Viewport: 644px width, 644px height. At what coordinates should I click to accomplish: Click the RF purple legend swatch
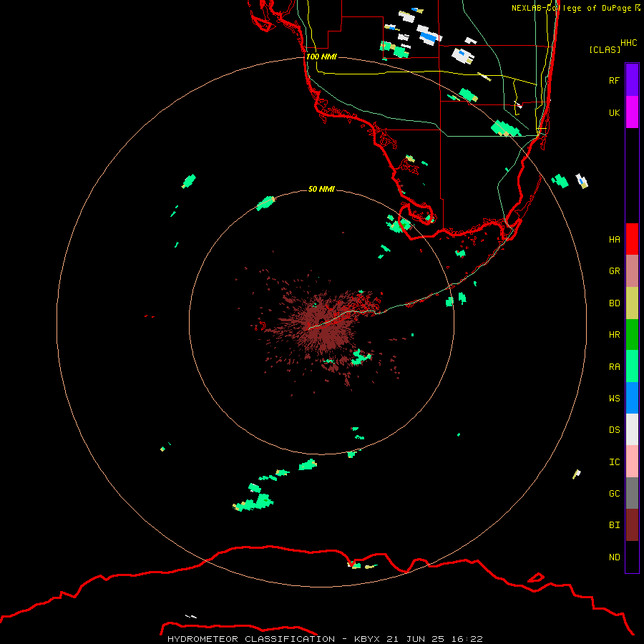tap(632, 80)
